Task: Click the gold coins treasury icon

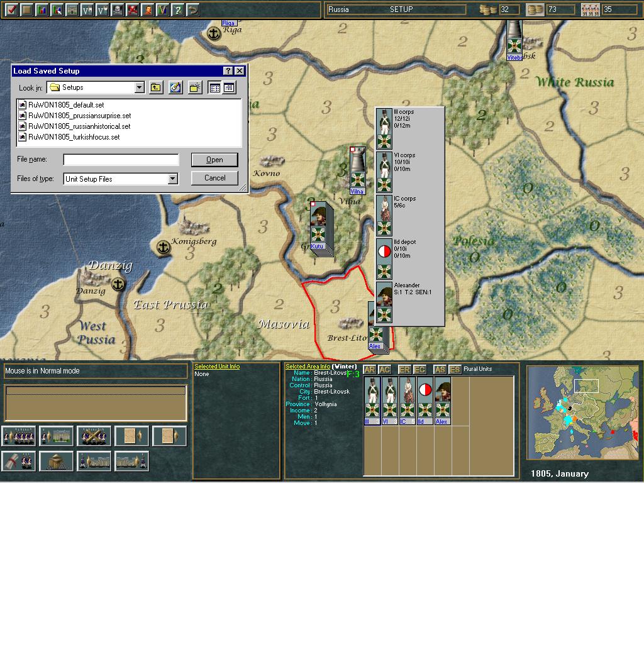Action: [x=487, y=9]
